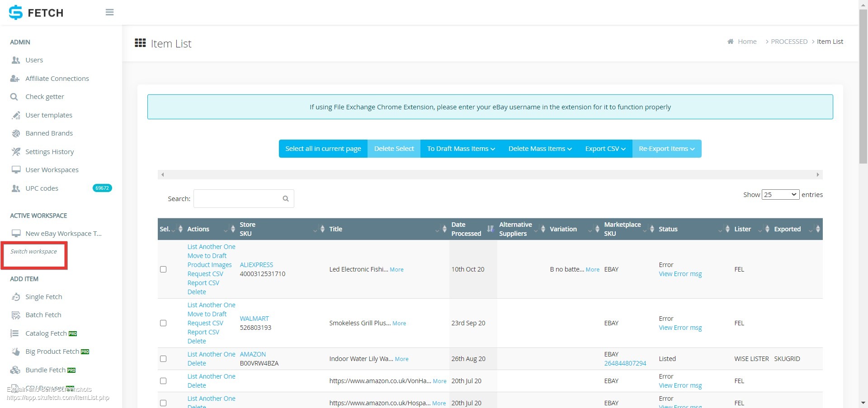Click the search magnifier icon in Search box

pos(286,199)
